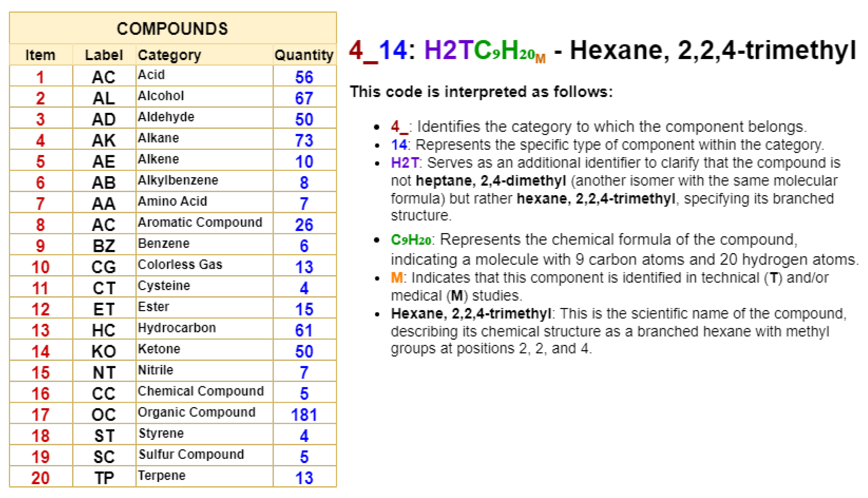This screenshot has width=868, height=498.
Task: Click the Alkylbenzene category cell
Action: coord(178,180)
